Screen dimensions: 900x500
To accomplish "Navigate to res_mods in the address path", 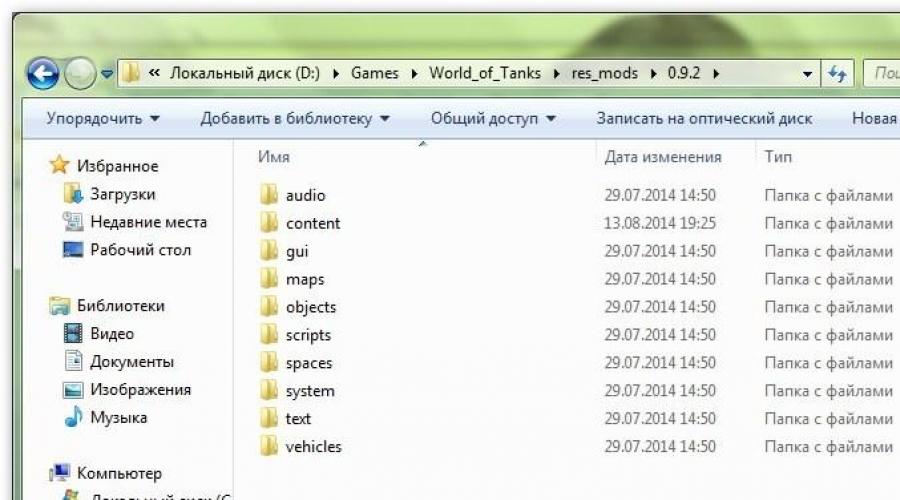I will [604, 73].
